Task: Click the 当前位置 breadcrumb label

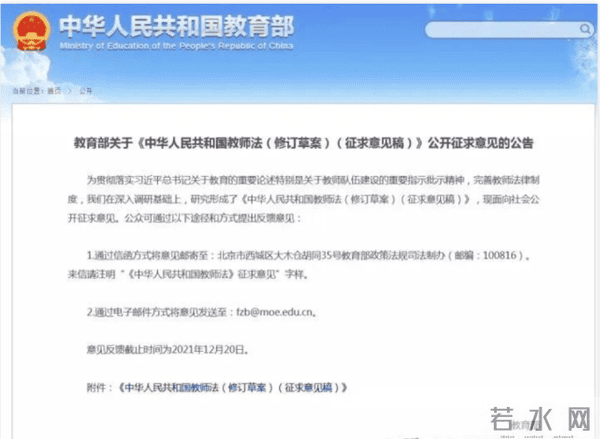Action: click(26, 90)
